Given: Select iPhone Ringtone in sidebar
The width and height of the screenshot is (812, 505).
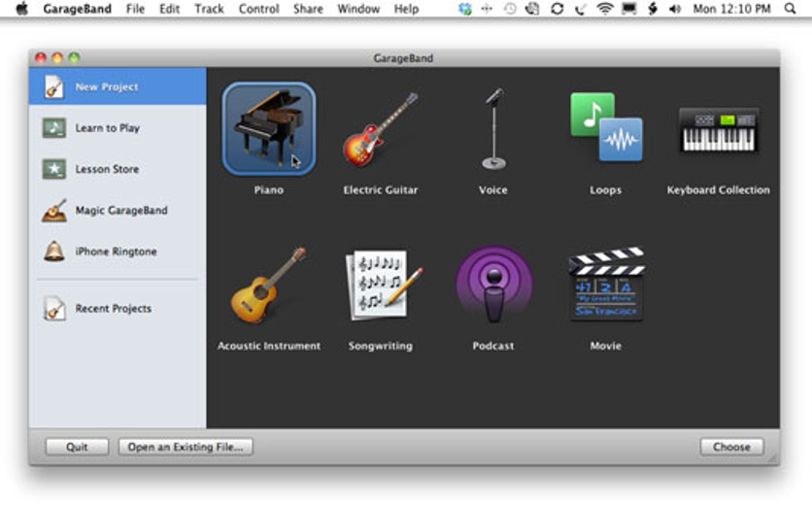Looking at the screenshot, I should coord(118,252).
